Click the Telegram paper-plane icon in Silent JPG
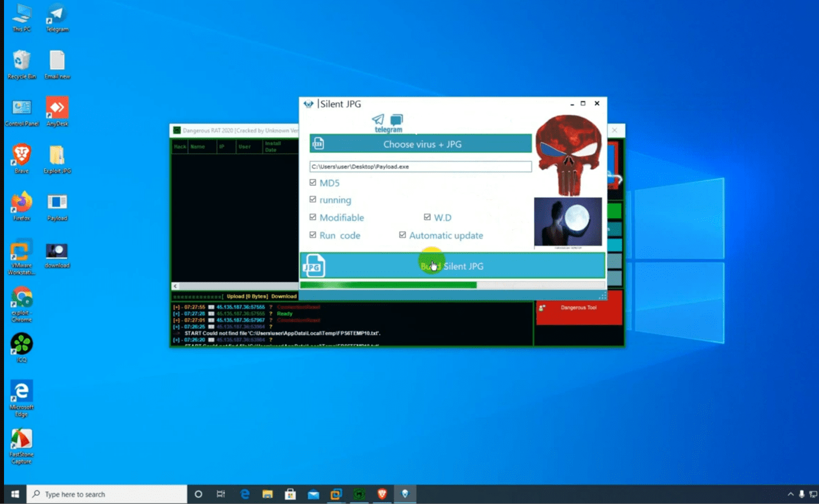The image size is (819, 504). pyautogui.click(x=378, y=119)
